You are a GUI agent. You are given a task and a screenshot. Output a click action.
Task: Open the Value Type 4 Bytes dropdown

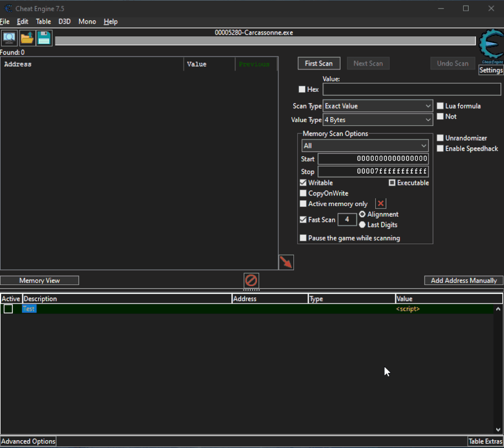377,120
